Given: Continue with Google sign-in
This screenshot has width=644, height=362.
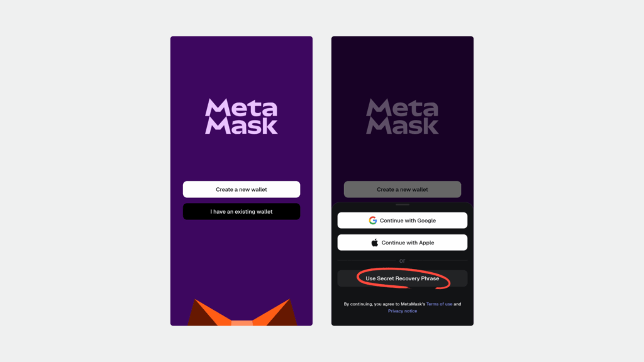Looking at the screenshot, I should (x=402, y=221).
